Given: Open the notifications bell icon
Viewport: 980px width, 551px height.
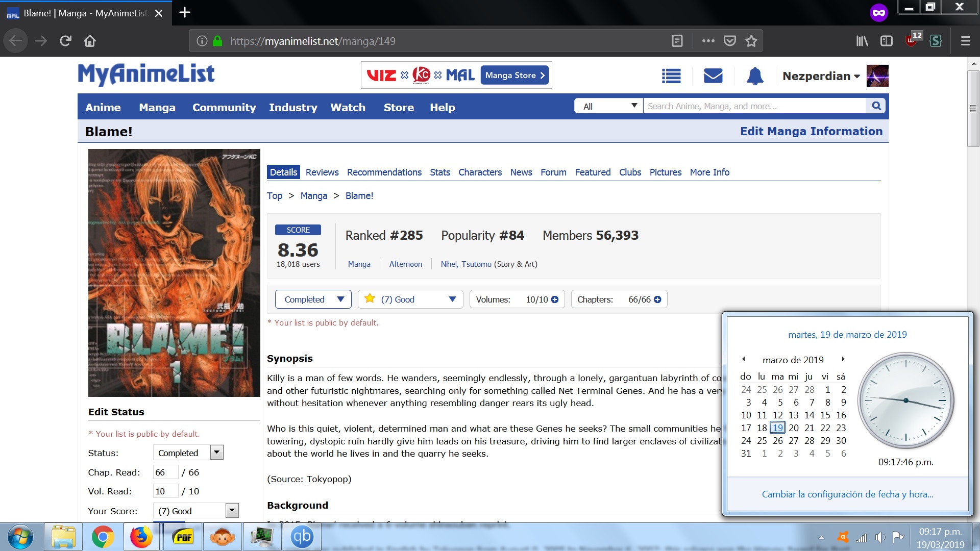Looking at the screenshot, I should point(755,76).
